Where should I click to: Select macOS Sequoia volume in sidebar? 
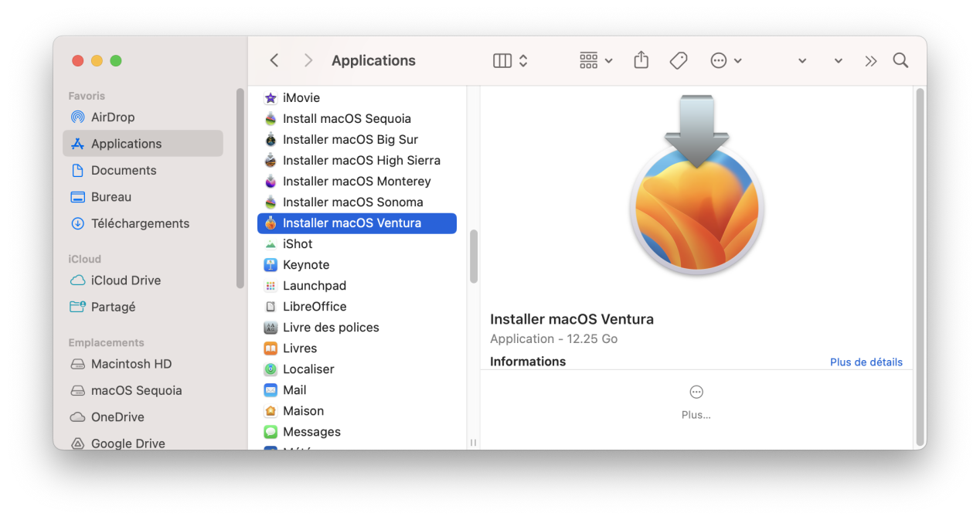tap(143, 390)
